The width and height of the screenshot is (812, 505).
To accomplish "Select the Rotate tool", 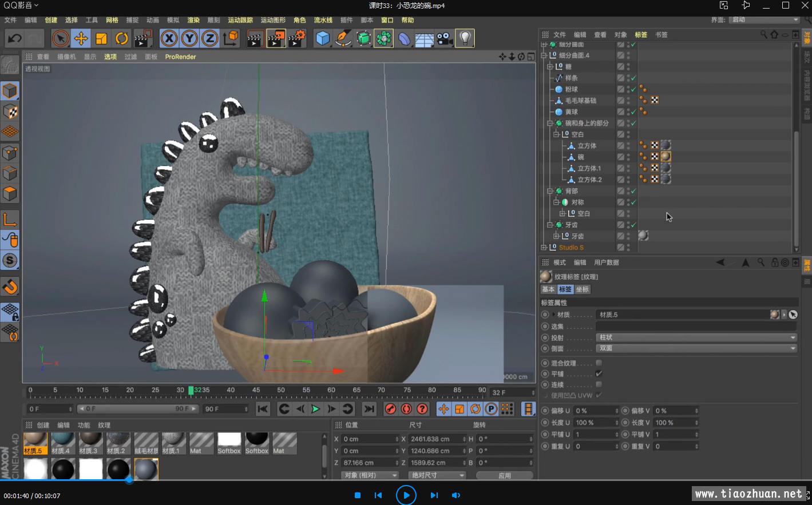I will tap(122, 38).
